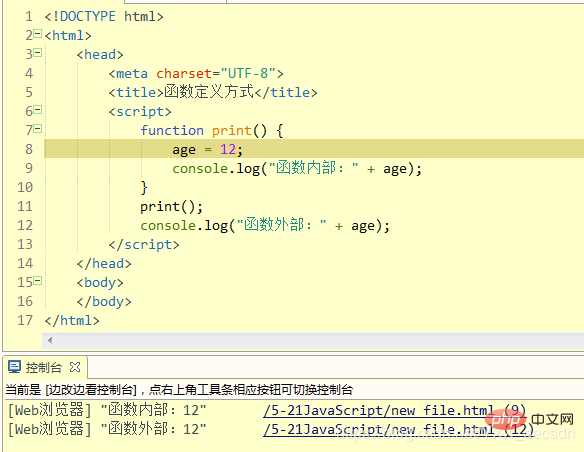
Task: Collapse the body tag fold on line 15
Action: pyautogui.click(x=37, y=281)
